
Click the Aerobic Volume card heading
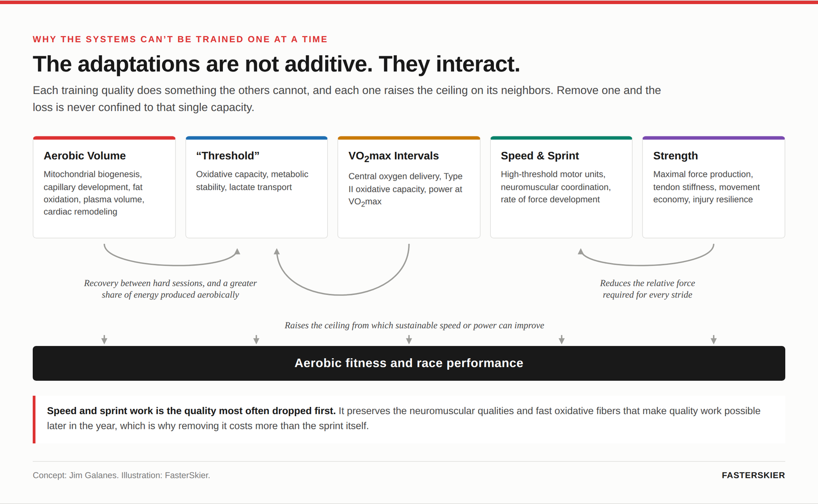point(85,156)
